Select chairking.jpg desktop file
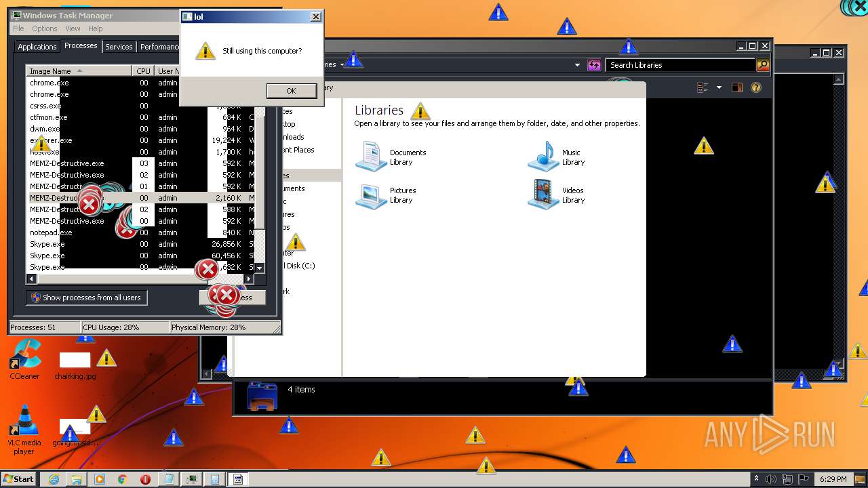The width and height of the screenshot is (868, 488). pos(75,366)
